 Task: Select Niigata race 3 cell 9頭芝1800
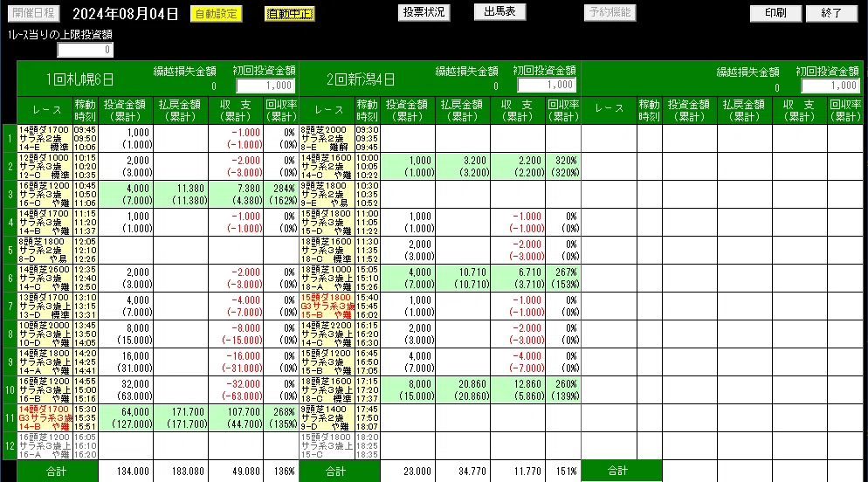pos(327,194)
